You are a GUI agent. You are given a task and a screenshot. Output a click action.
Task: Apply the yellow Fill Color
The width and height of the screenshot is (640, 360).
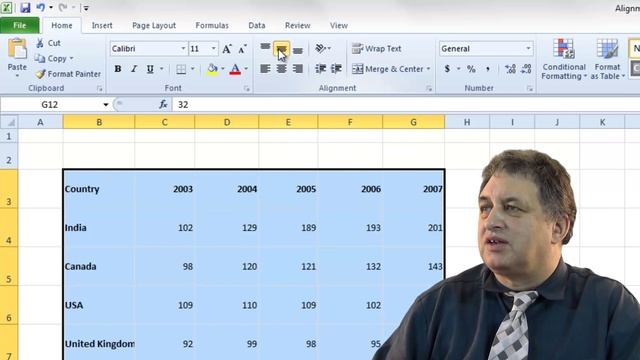pos(212,69)
